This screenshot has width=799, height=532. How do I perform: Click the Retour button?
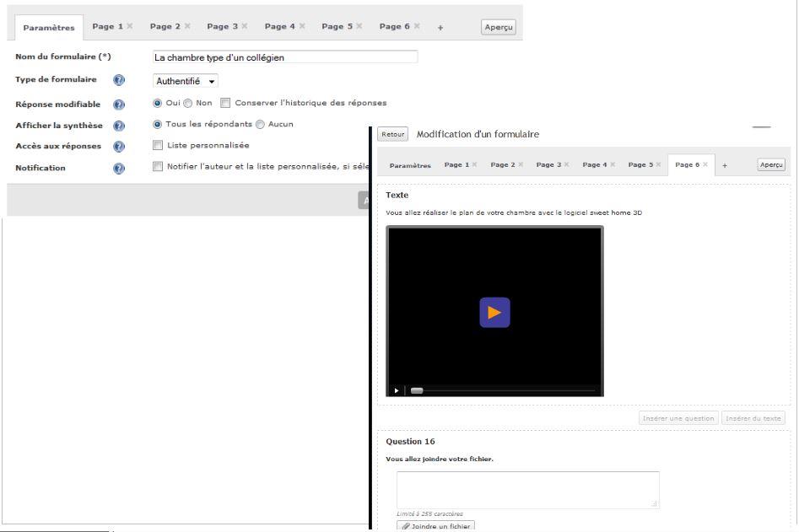[x=392, y=134]
